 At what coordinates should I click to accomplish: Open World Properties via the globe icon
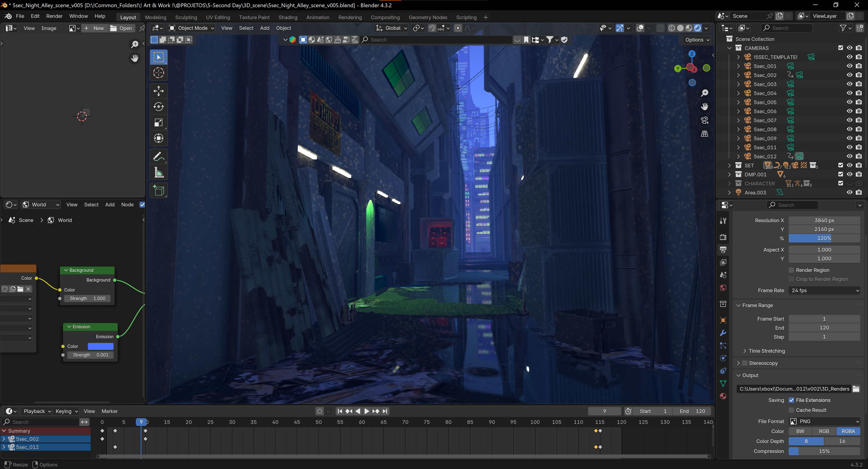(x=723, y=287)
